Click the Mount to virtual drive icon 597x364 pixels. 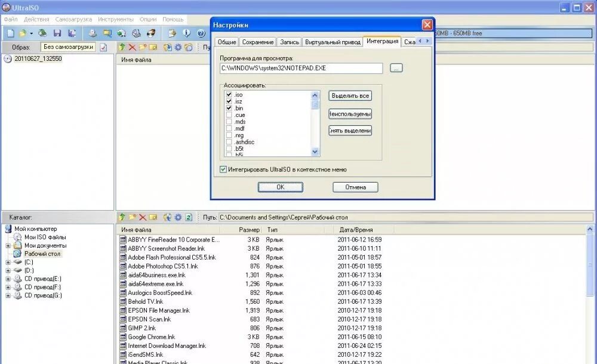coord(136,33)
